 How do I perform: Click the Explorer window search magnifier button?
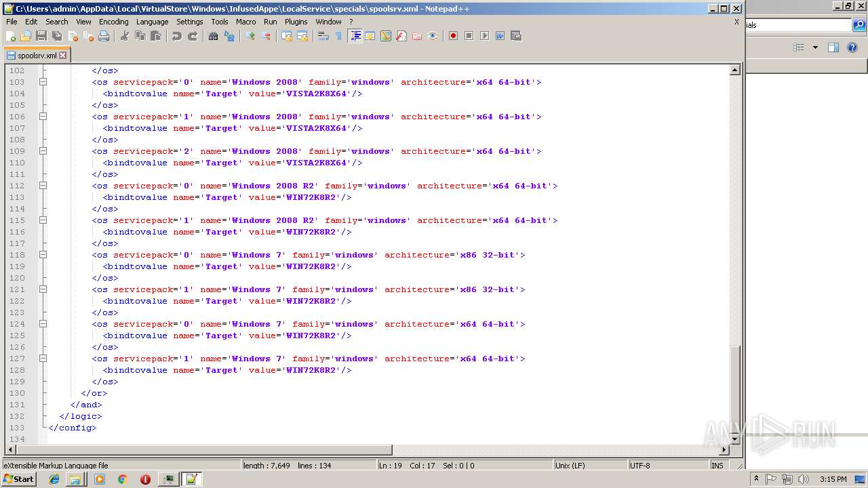click(859, 25)
